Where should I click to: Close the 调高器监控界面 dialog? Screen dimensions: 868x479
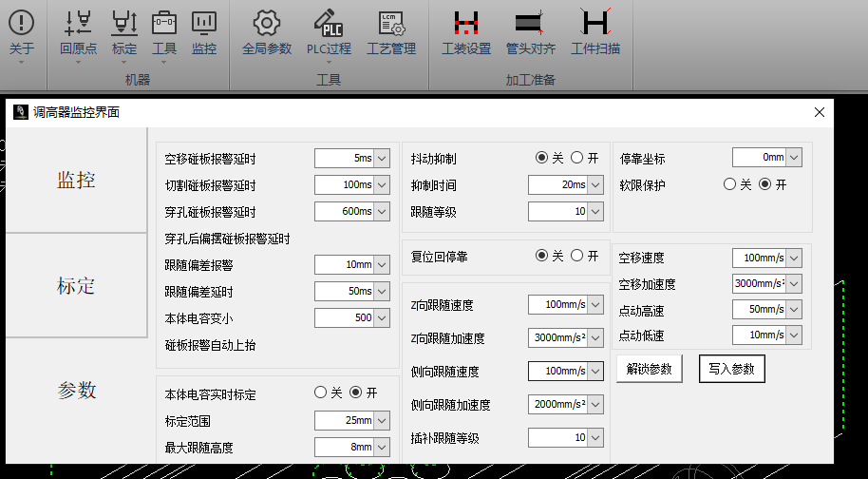(820, 112)
